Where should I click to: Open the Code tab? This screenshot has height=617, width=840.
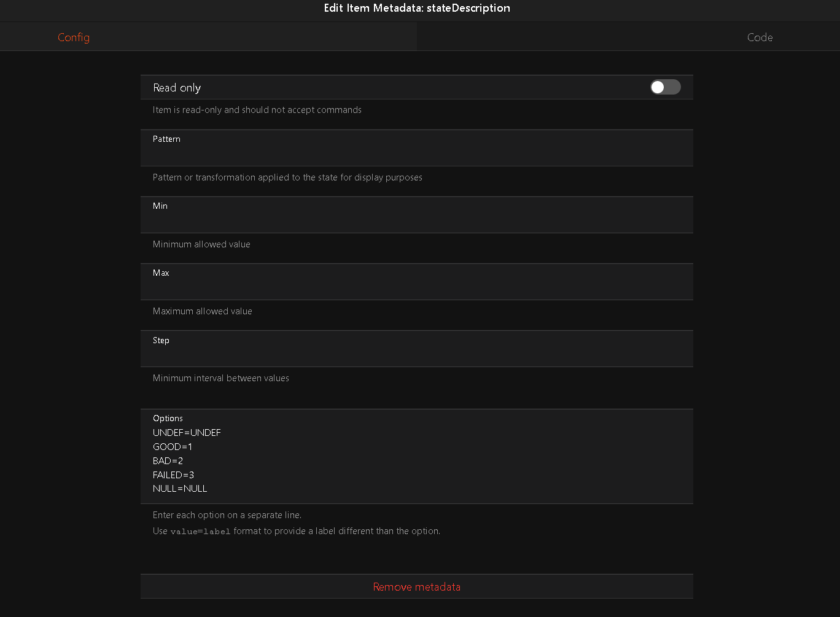[x=760, y=37]
